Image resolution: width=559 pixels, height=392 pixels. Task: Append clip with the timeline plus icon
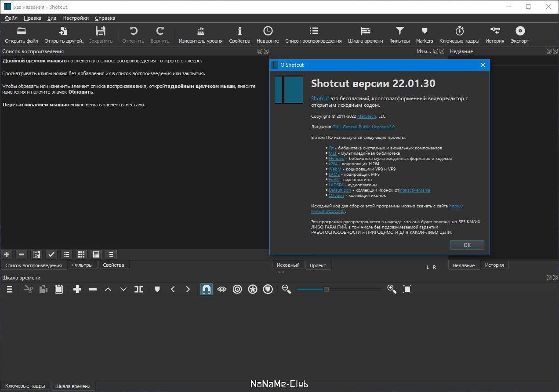[x=78, y=289]
